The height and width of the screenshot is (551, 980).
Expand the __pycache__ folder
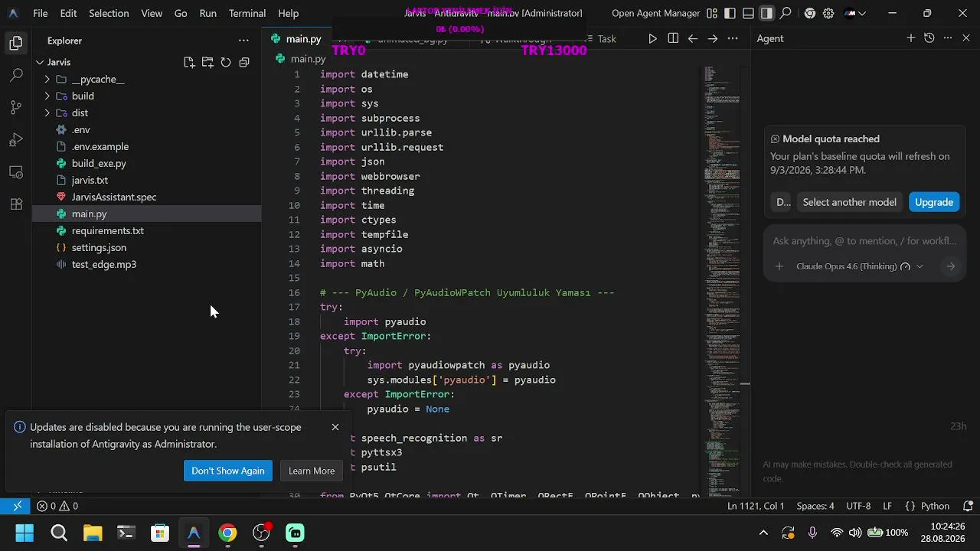[x=47, y=80]
